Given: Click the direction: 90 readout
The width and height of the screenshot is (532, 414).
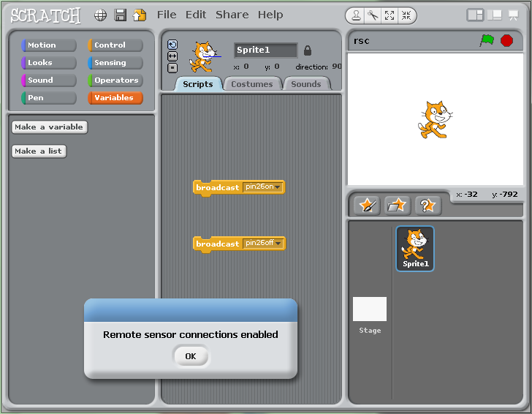Looking at the screenshot, I should click(x=319, y=67).
